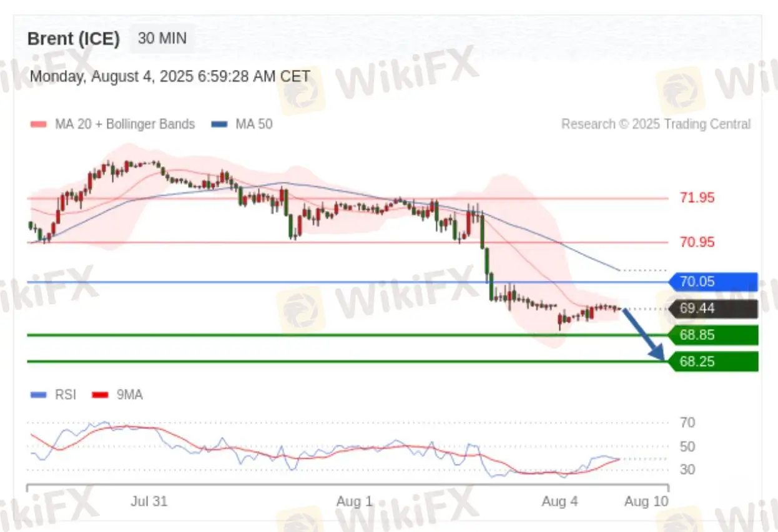Click the blue RSI legend swatch

[x=39, y=395]
